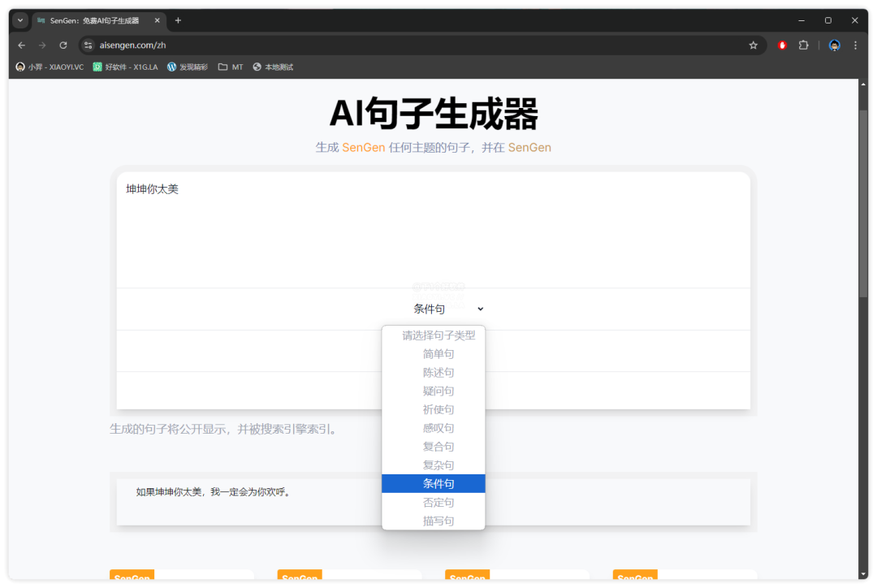Select 简单句 from the dropdown list
This screenshot has height=588, width=877.
click(x=438, y=354)
